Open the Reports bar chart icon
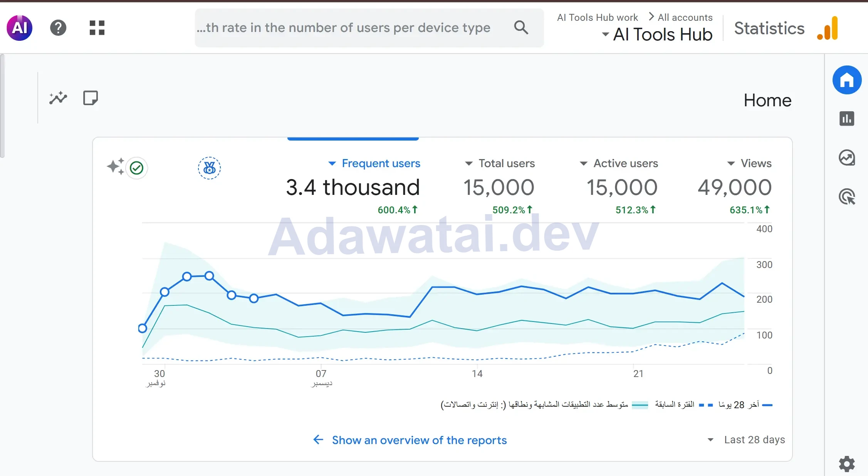 point(846,119)
